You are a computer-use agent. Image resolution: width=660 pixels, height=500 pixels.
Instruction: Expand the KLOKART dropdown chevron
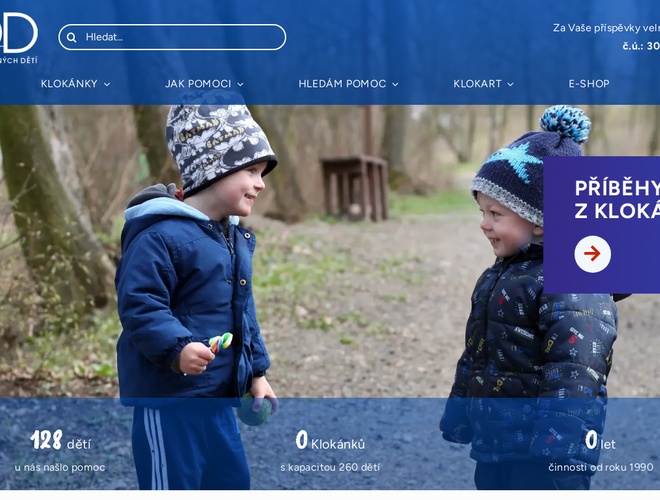[x=511, y=84]
